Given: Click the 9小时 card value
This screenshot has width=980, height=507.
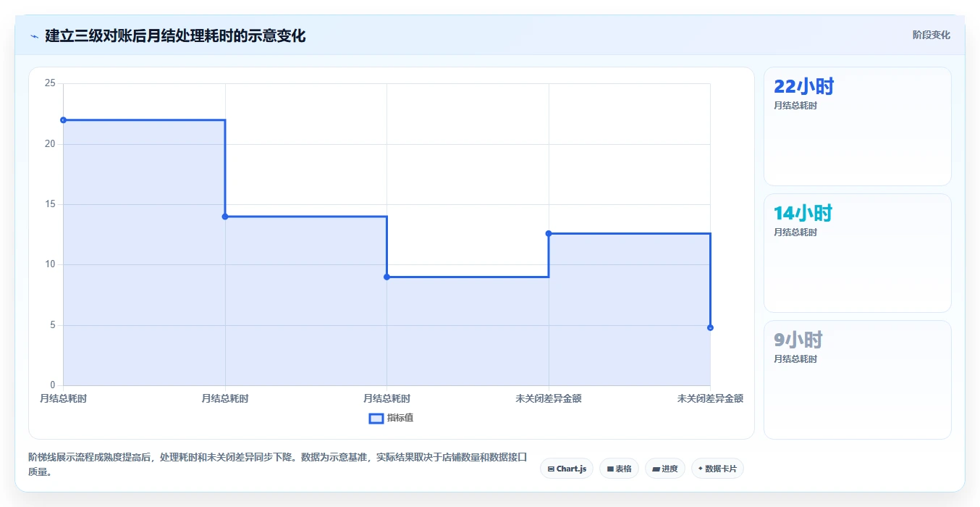Looking at the screenshot, I should point(798,340).
